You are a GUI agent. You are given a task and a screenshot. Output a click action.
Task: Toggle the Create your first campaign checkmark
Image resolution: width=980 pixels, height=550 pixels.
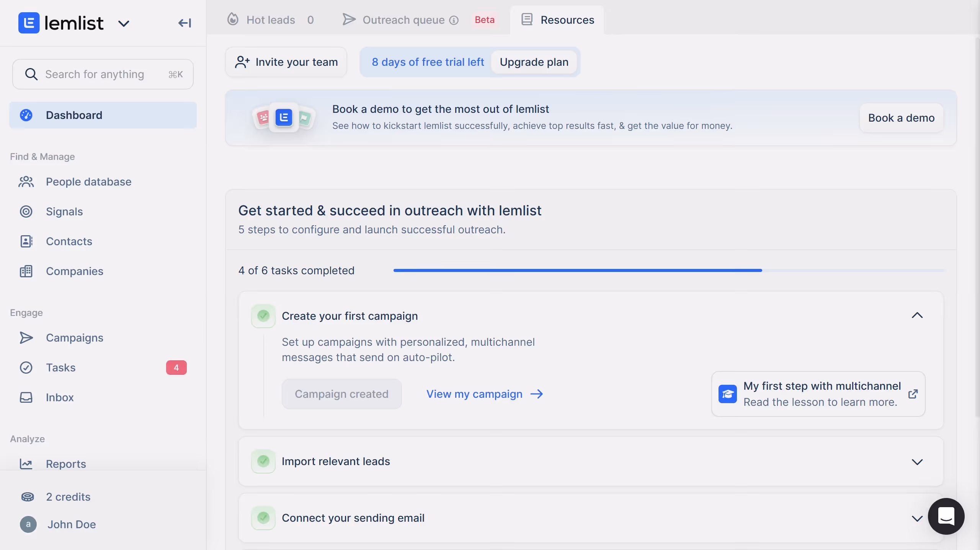point(263,316)
